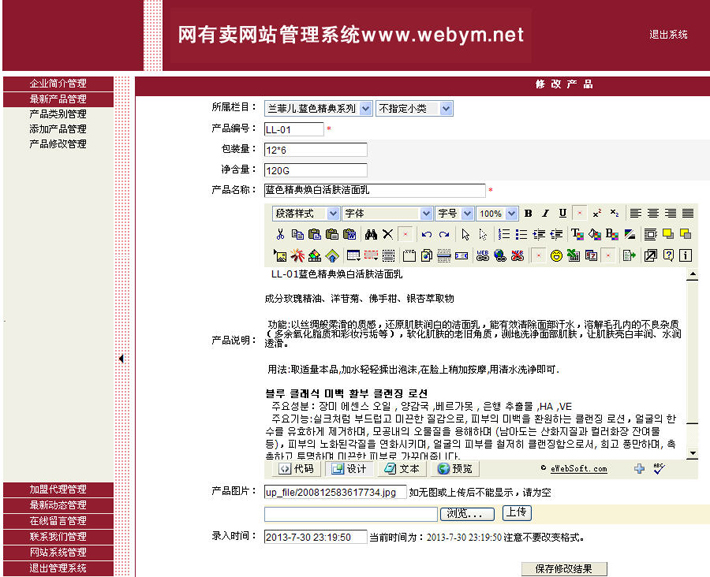Open the object background color picker
Image resolution: width=710 pixels, height=577 pixels.
[x=612, y=234]
